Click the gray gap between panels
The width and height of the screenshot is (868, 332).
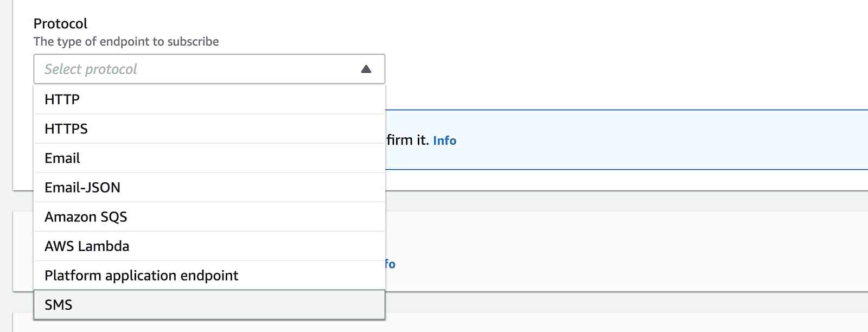pyautogui.click(x=597, y=201)
